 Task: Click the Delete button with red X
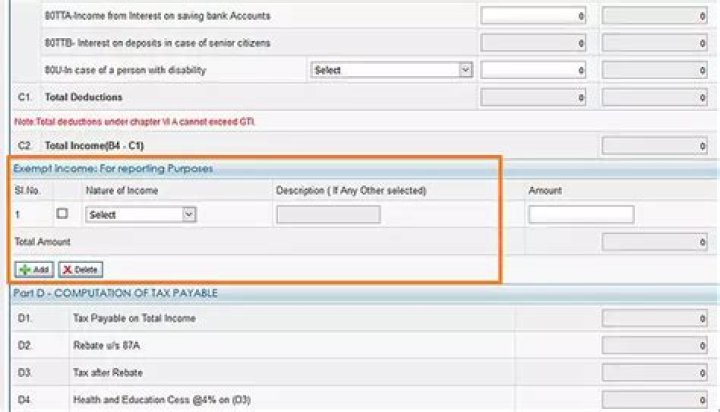click(x=80, y=270)
